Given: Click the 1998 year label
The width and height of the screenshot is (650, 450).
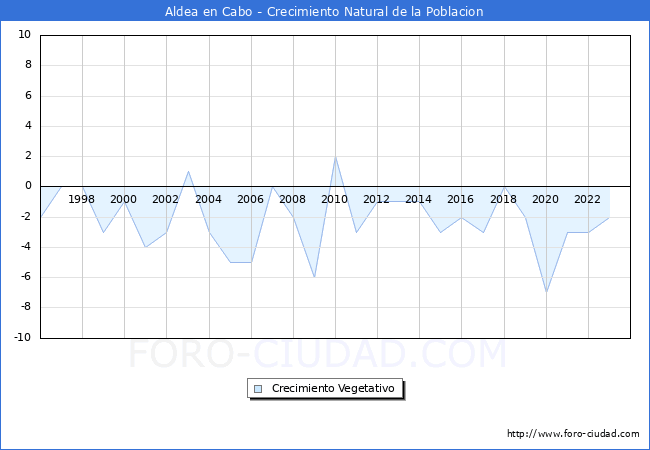Looking at the screenshot, I should click(x=81, y=199).
